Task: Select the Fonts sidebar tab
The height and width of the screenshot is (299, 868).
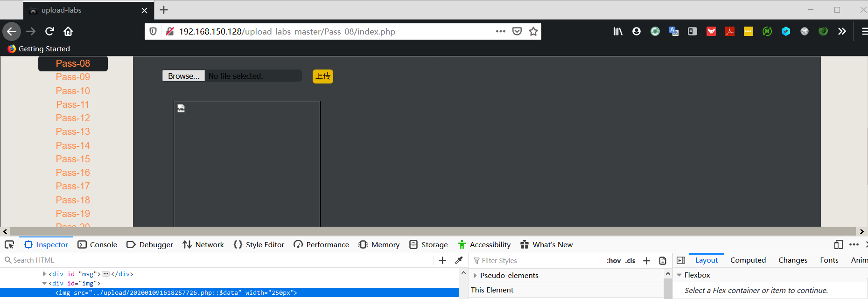Action: click(829, 260)
